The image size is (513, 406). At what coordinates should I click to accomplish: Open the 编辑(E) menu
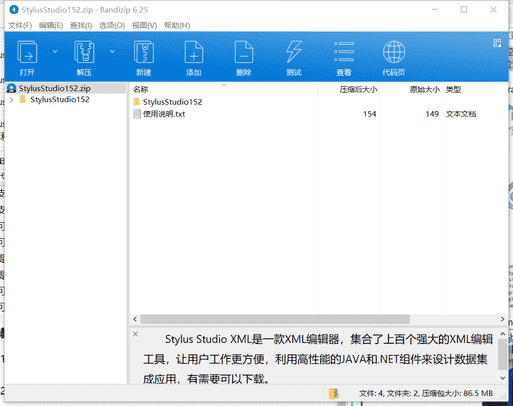point(51,25)
